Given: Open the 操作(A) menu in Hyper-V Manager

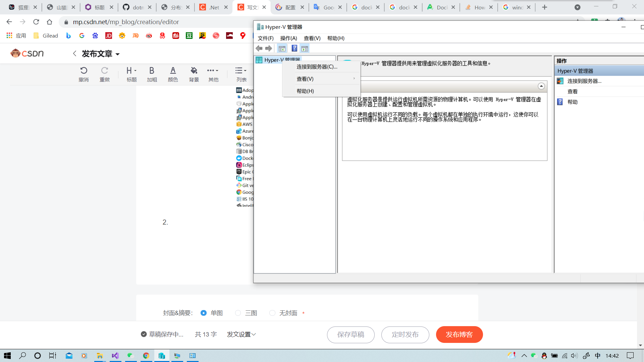Looking at the screenshot, I should (x=289, y=38).
